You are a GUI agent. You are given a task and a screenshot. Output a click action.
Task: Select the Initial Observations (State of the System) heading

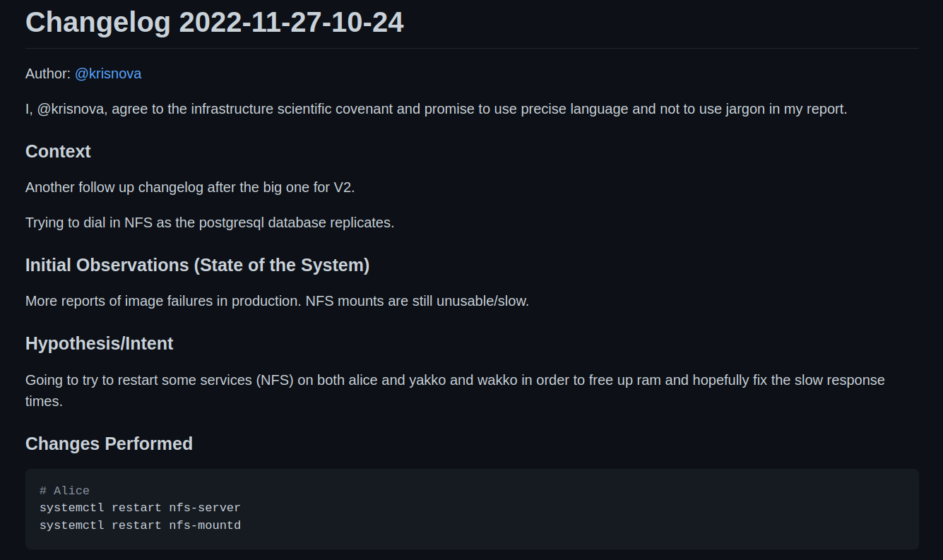click(x=198, y=265)
